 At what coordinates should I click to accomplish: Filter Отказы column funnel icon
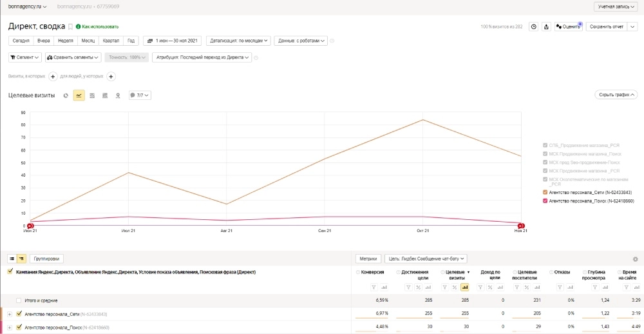pos(560,287)
